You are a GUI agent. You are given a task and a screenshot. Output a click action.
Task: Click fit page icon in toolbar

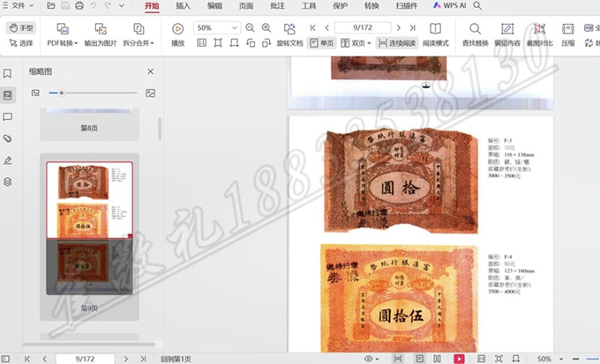[218, 43]
